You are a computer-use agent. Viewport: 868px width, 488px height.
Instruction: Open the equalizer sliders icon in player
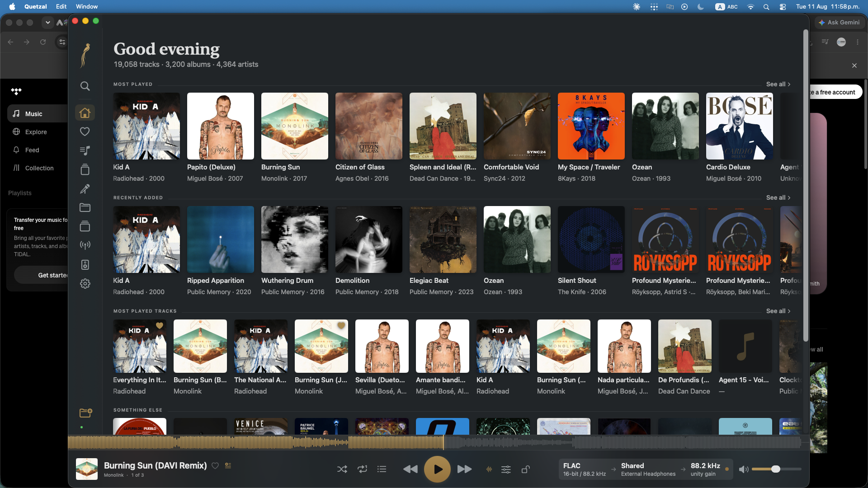click(x=506, y=469)
